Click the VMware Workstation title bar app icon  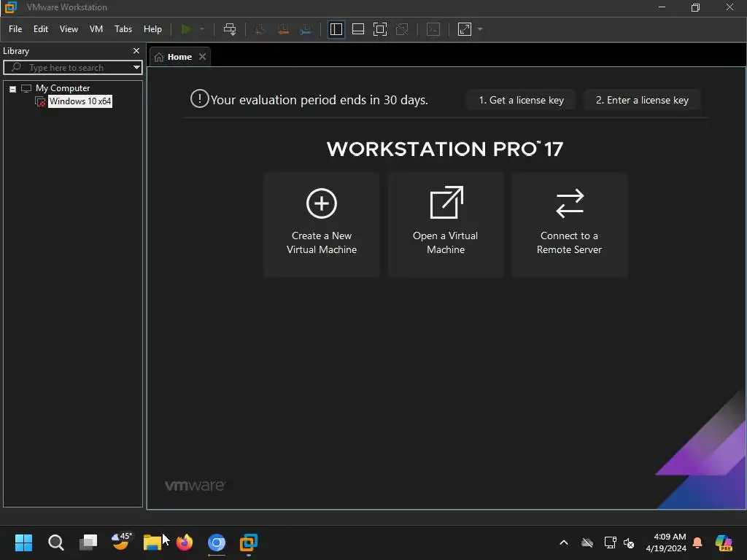(10, 7)
